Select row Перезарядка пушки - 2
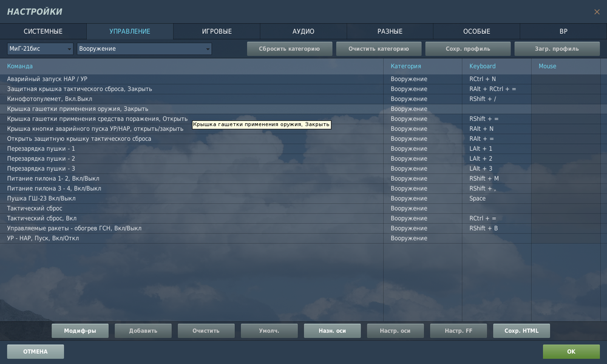 (x=300, y=158)
